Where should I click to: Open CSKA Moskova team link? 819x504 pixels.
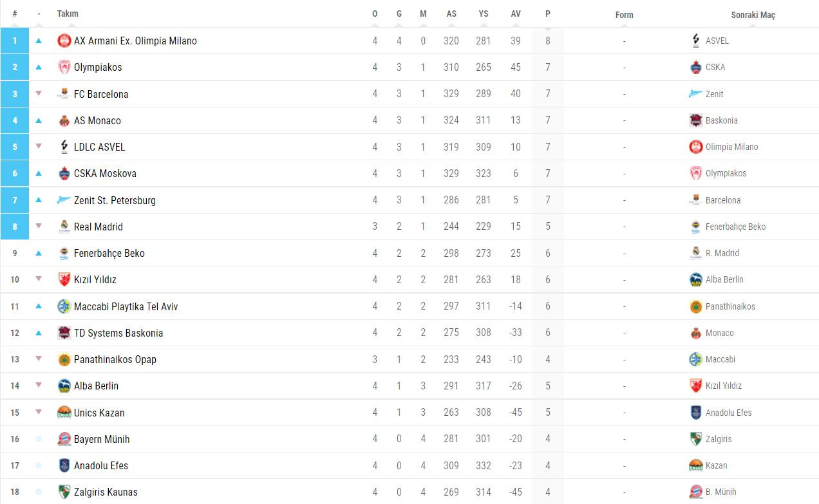(105, 173)
